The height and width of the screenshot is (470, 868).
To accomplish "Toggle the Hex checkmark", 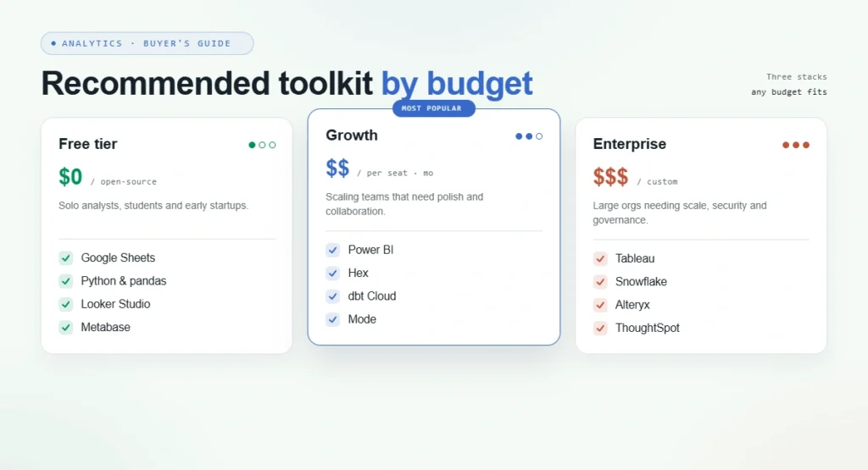I will pos(332,274).
